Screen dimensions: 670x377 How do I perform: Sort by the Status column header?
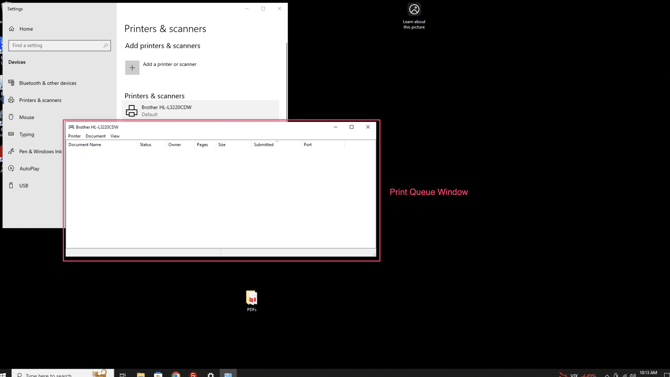[152, 145]
